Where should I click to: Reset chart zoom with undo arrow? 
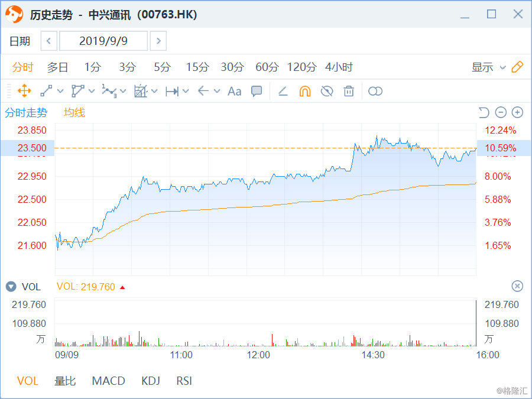coord(484,112)
